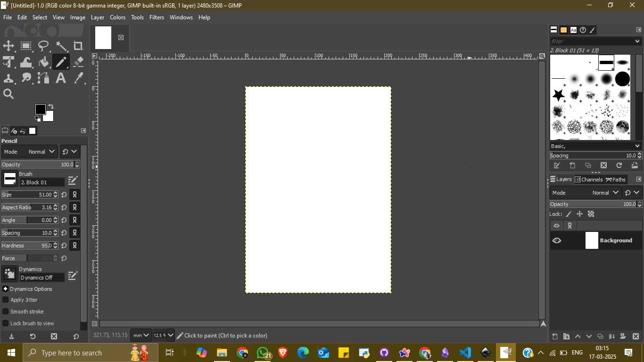Create a new brush in Brushes panel

pos(572,165)
